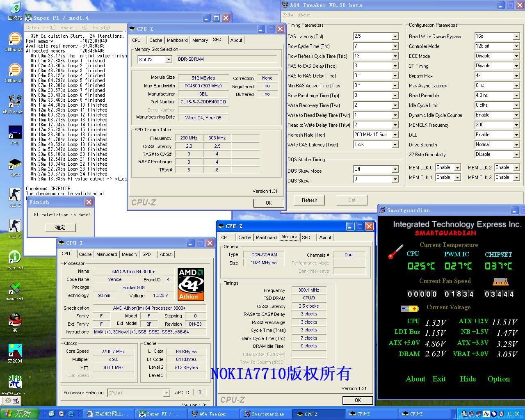
Task: Open Help menu in Super PI
Action: pos(101,27)
